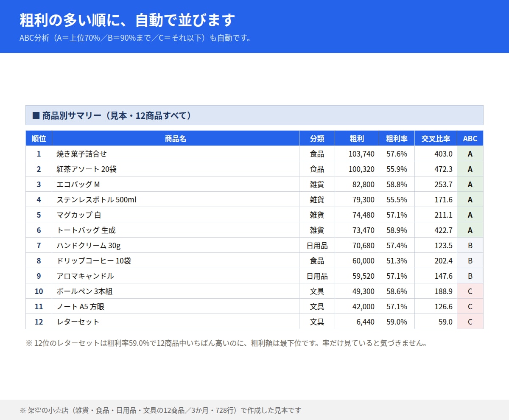Click the 交叉比率 column header
Image resolution: width=509 pixels, height=420 pixels.
pos(436,138)
